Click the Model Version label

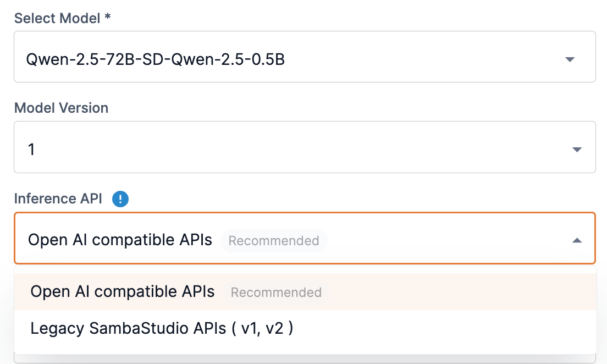tap(60, 108)
